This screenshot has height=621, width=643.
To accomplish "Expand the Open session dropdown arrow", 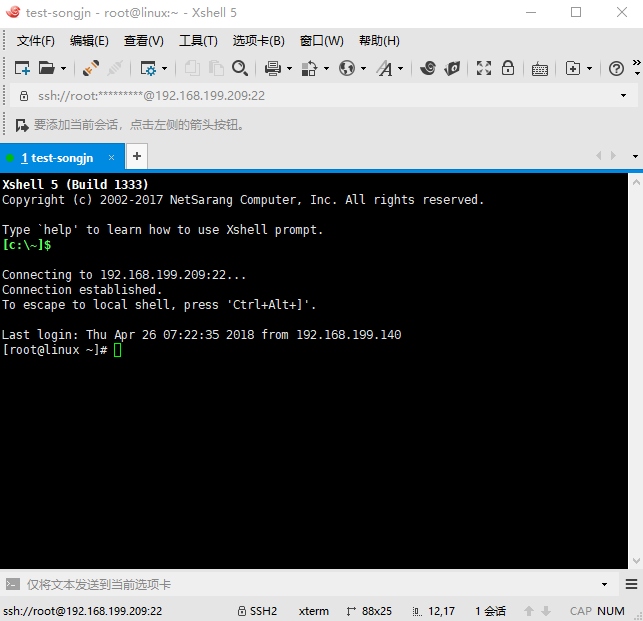I will click(x=63, y=68).
